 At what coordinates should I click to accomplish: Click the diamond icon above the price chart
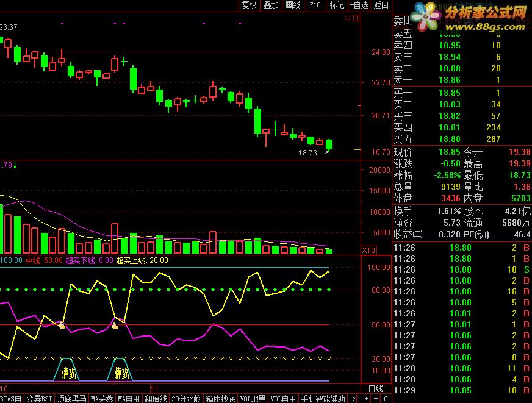(347, 18)
